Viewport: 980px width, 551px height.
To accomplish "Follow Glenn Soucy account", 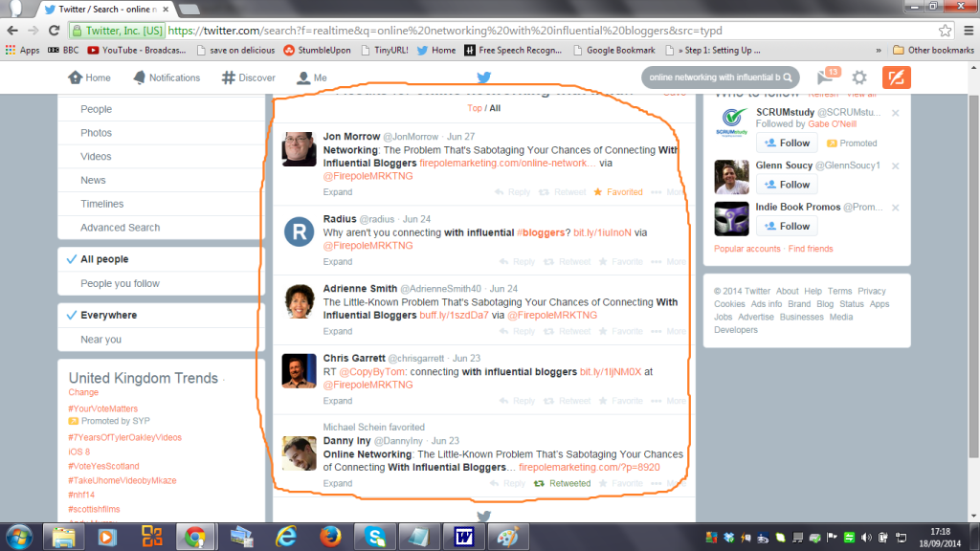I will click(787, 185).
